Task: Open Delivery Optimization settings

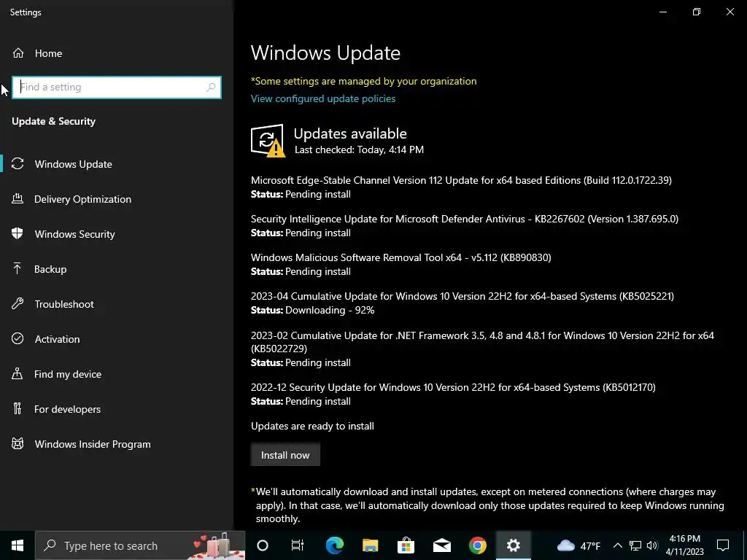Action: 117,199
